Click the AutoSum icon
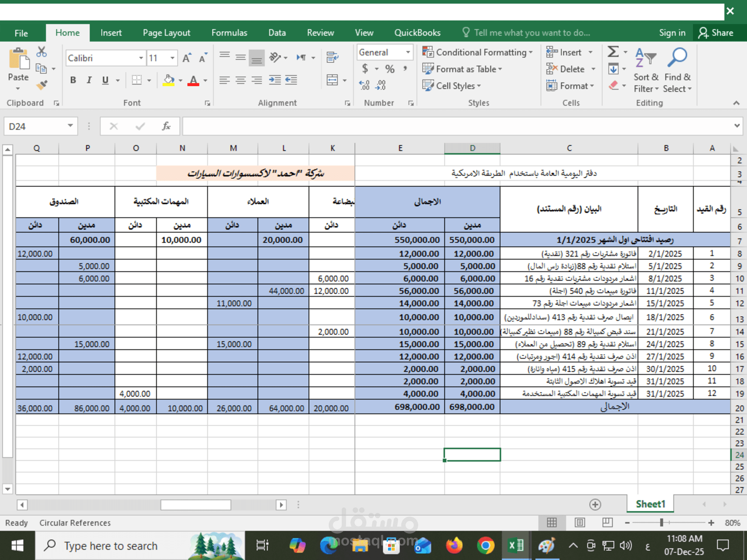747x560 pixels. point(613,52)
